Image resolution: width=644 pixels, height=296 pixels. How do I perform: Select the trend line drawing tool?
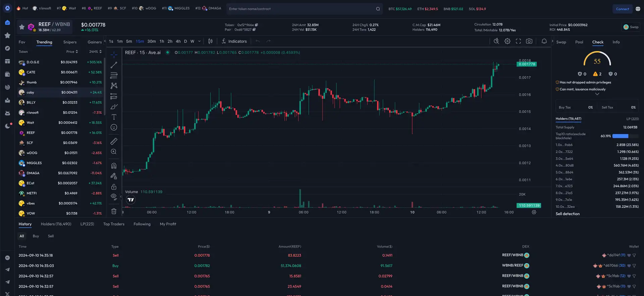[x=114, y=65]
